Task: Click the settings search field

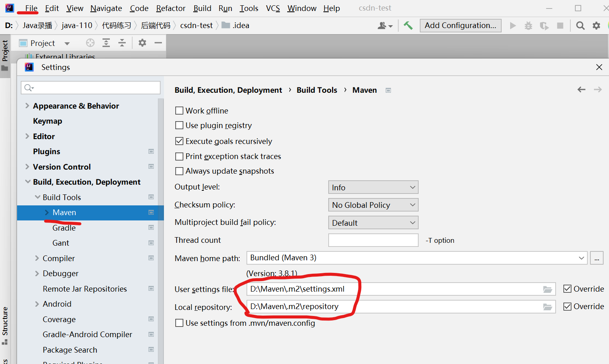Action: tap(91, 87)
